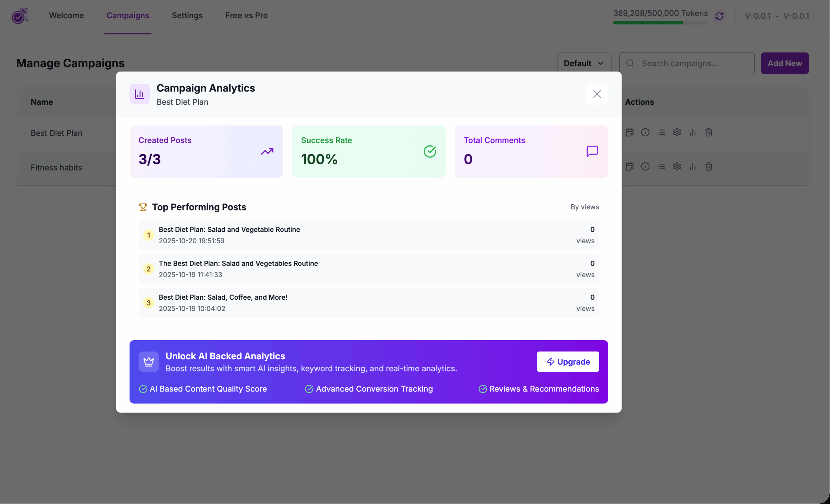Open analytics chart icon for Fitness habits
830x504 pixels.
click(x=693, y=166)
